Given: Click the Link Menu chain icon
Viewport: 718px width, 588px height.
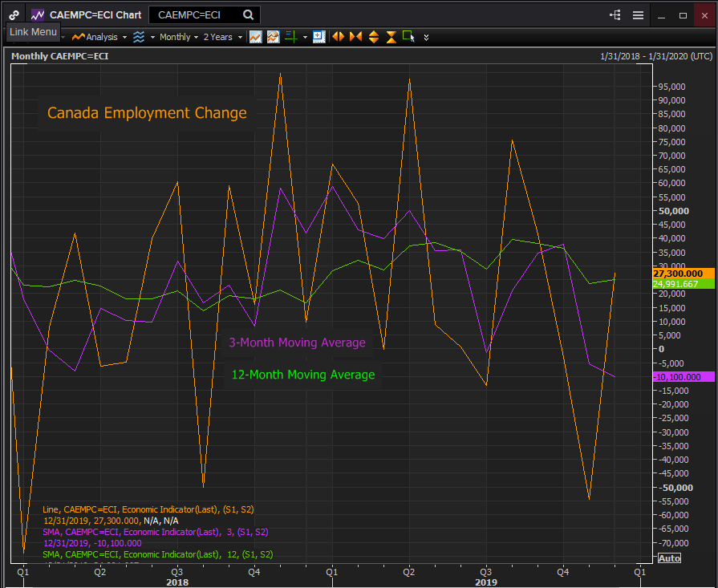Looking at the screenshot, I should click(x=14, y=14).
